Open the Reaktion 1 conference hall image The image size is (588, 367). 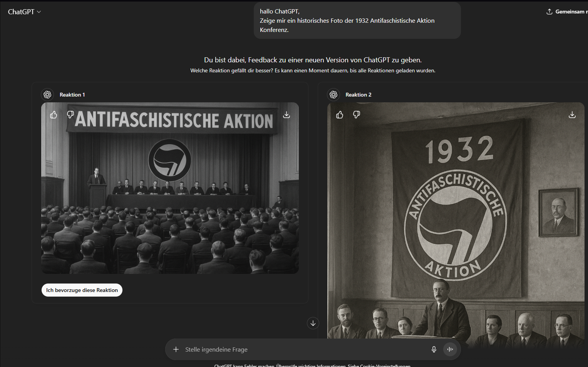pyautogui.click(x=170, y=188)
